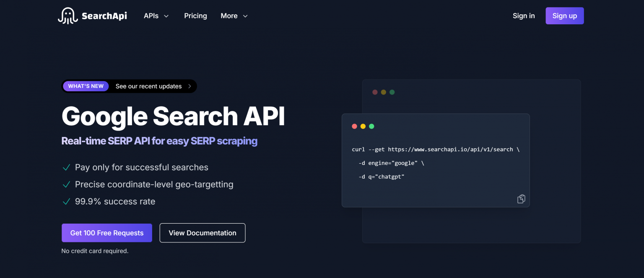This screenshot has width=644, height=278.
Task: Open View Documentation
Action: click(x=203, y=233)
